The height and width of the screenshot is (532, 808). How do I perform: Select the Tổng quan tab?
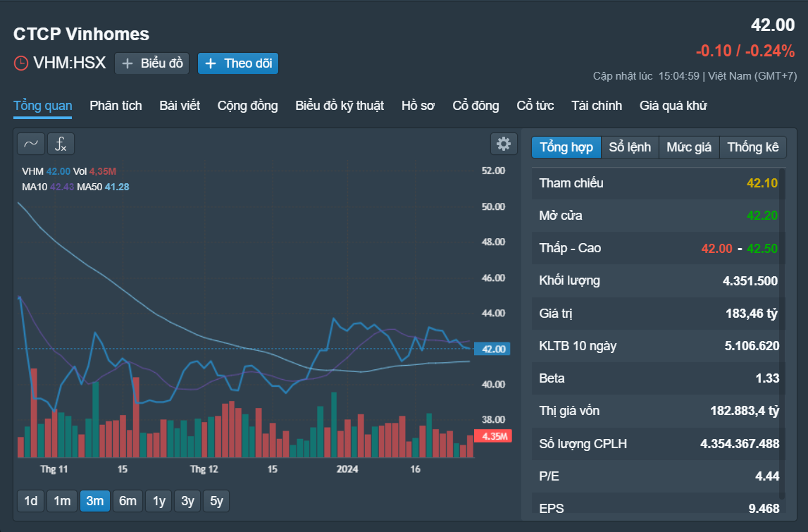tap(43, 106)
